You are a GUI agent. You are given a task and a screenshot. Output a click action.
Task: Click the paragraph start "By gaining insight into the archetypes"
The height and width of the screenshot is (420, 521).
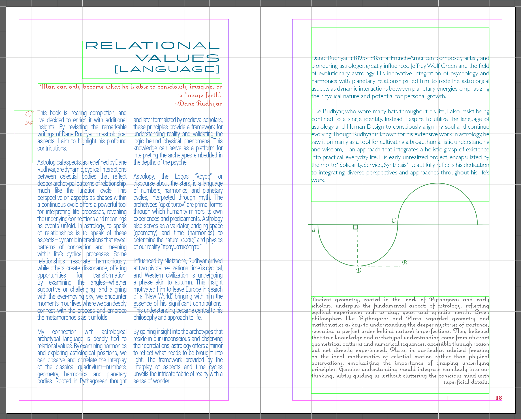click(x=178, y=332)
